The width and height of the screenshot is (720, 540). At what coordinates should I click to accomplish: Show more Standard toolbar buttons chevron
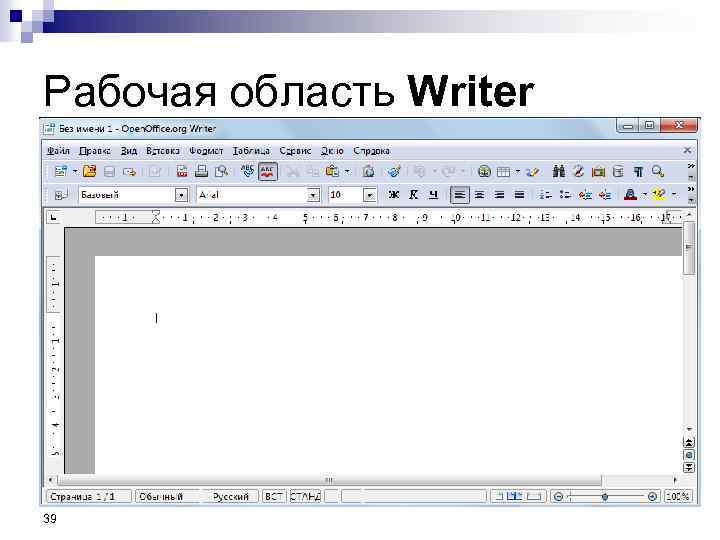click(691, 166)
